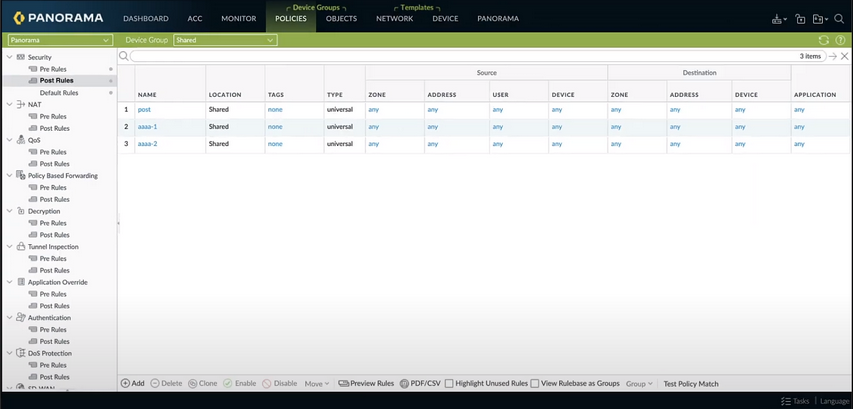Viewport: 853px width, 409px height.
Task: Switch to the OBJECTS tab
Action: 342,18
